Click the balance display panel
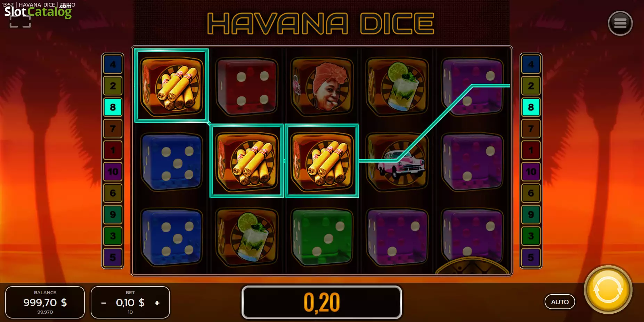The width and height of the screenshot is (644, 322). pos(45,302)
